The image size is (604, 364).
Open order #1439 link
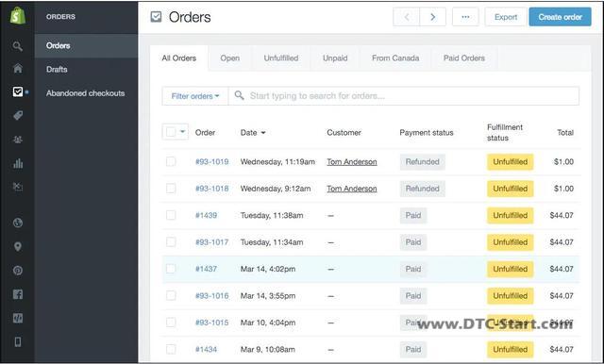tap(206, 215)
